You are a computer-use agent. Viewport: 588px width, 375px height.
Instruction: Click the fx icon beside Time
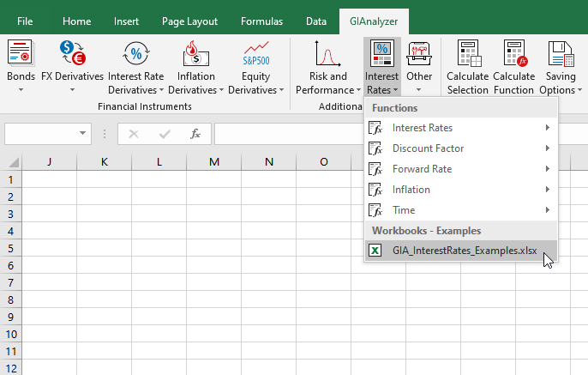click(x=375, y=210)
